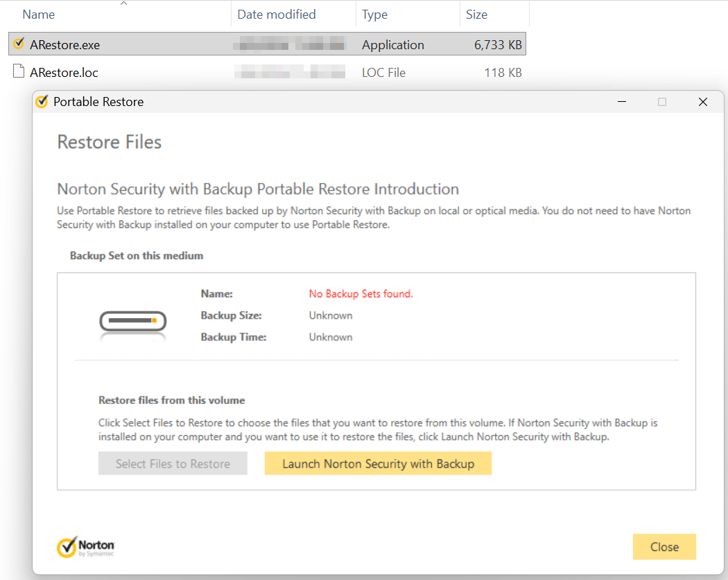728x580 pixels.
Task: Minimize the Portable Restore window
Action: tap(621, 102)
